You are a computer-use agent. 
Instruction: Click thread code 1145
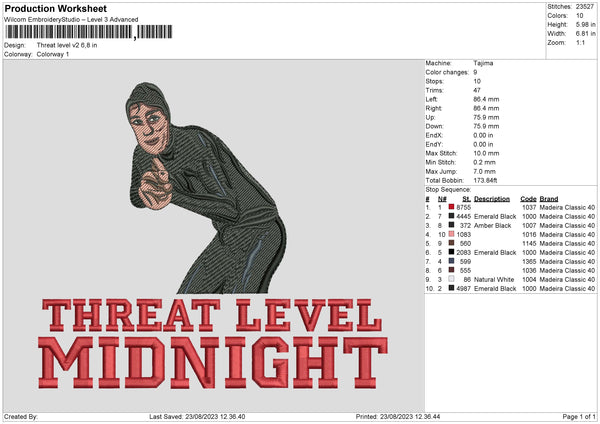(529, 243)
